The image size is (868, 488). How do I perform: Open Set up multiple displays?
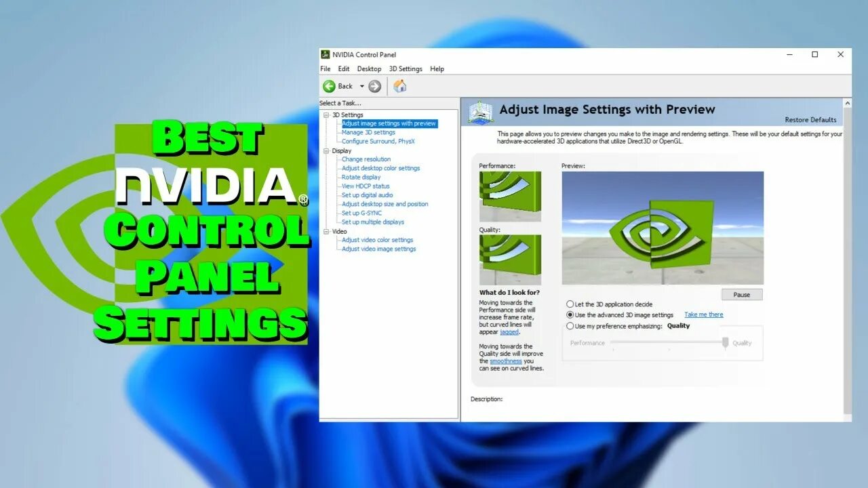tap(373, 222)
